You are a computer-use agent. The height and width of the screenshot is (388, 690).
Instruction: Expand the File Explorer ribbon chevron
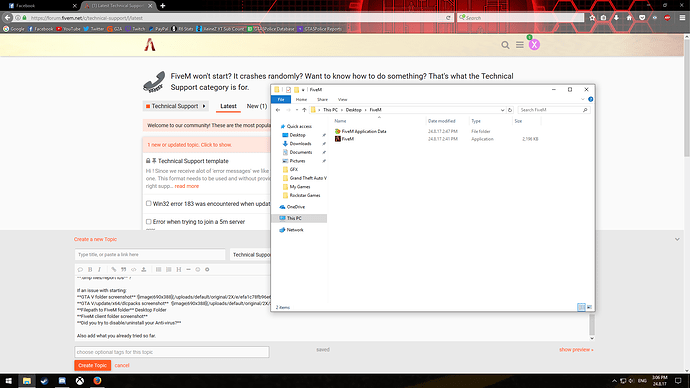(x=583, y=99)
